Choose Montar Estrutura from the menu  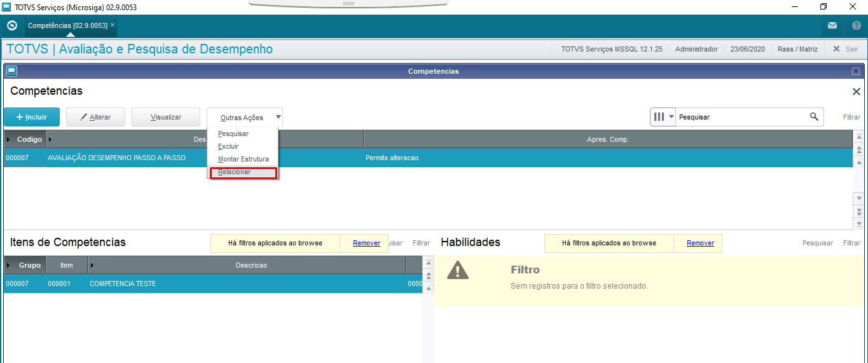click(x=244, y=160)
